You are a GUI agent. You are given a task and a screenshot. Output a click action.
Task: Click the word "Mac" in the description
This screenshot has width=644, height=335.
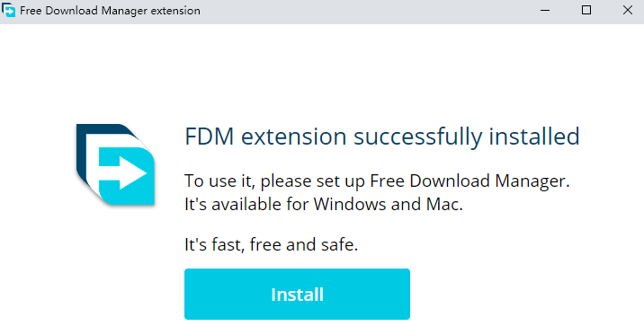tap(443, 204)
